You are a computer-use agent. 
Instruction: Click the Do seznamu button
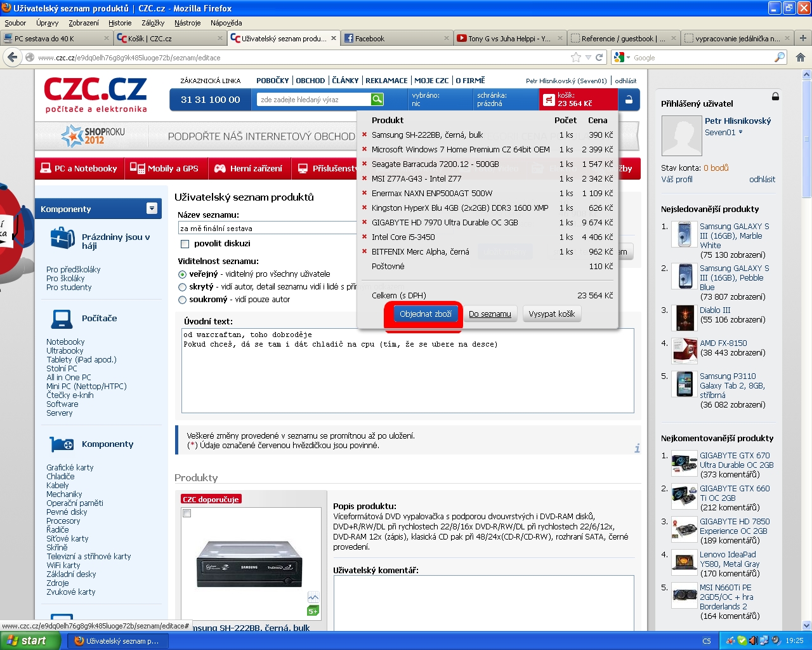pos(490,314)
